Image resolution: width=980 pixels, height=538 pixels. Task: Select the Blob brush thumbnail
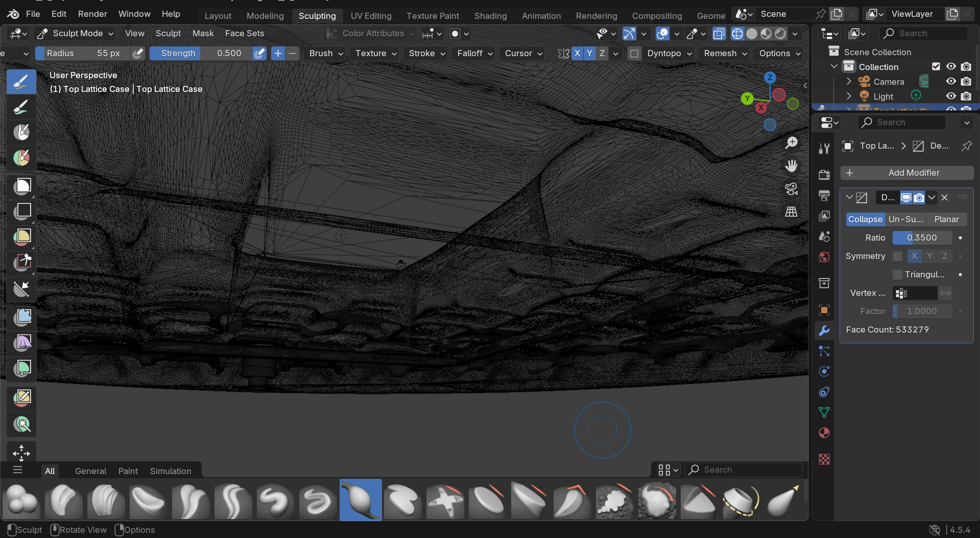[21, 500]
